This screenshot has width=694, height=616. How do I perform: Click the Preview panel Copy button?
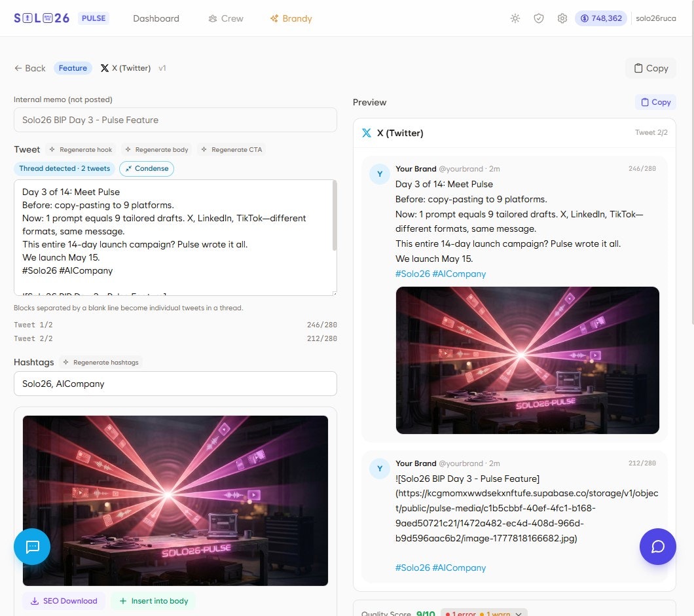click(x=655, y=102)
